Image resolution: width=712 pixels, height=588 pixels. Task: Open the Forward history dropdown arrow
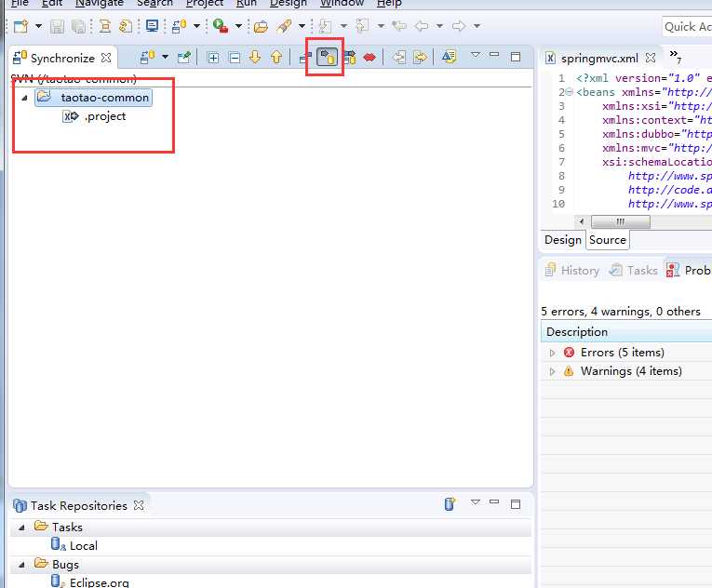477,26
